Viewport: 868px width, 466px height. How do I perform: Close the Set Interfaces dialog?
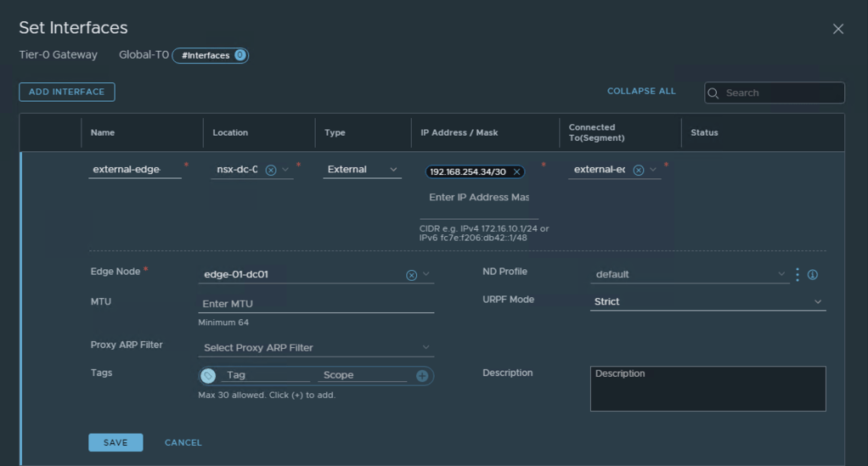838,29
